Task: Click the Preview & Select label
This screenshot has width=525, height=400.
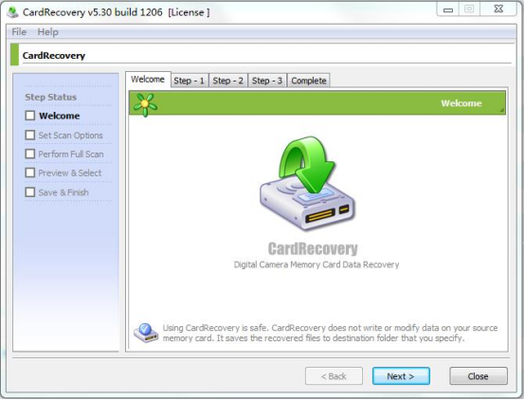Action: [x=70, y=173]
